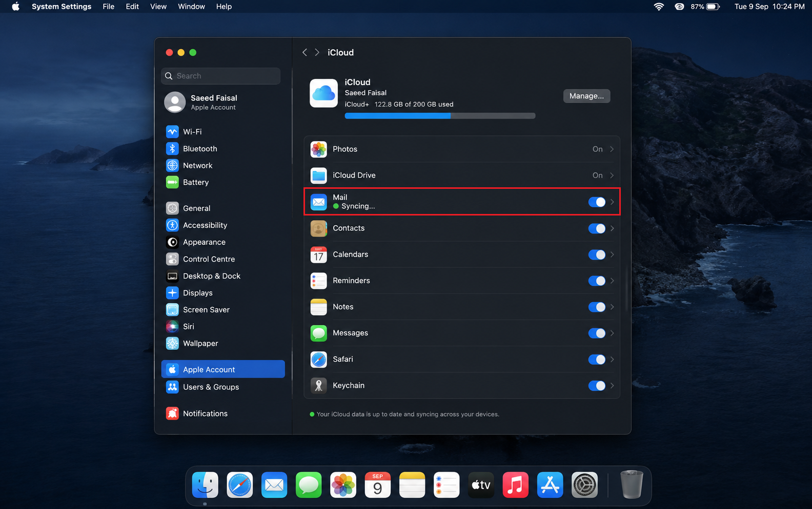Screen dimensions: 812x509
Task: Disable the Contacts iCloud toggle
Action: (x=597, y=228)
